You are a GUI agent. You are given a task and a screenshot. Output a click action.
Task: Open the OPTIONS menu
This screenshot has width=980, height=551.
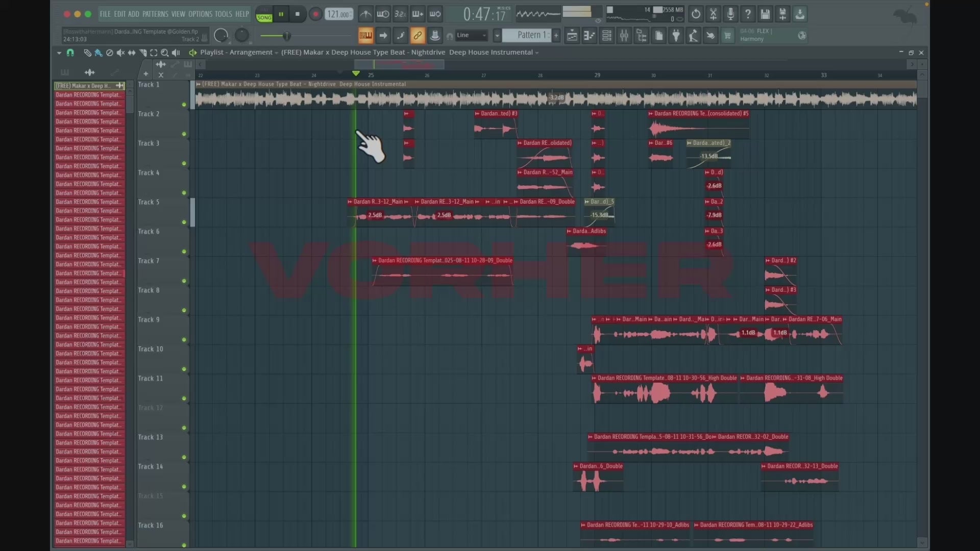click(x=200, y=14)
